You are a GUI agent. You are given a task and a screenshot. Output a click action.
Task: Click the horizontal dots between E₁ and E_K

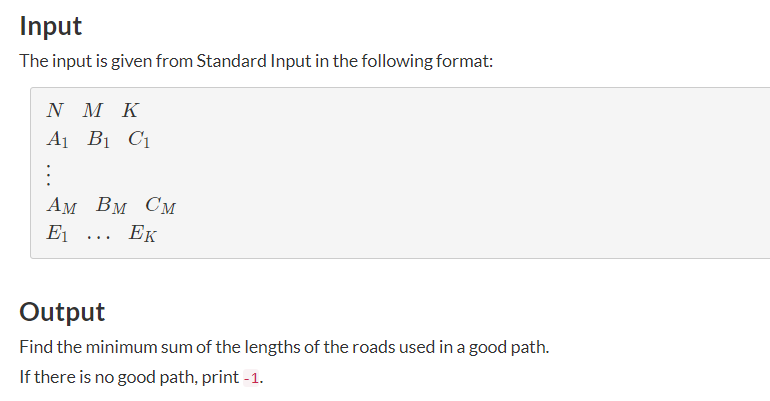coord(99,238)
